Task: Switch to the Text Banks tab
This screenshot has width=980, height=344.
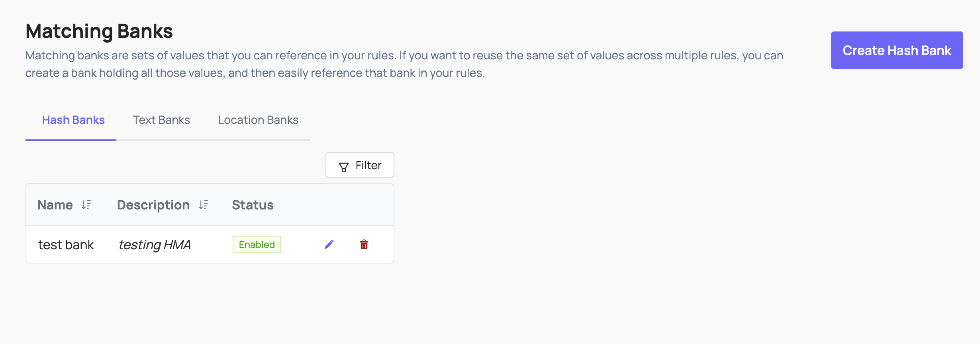Action: coord(161,119)
